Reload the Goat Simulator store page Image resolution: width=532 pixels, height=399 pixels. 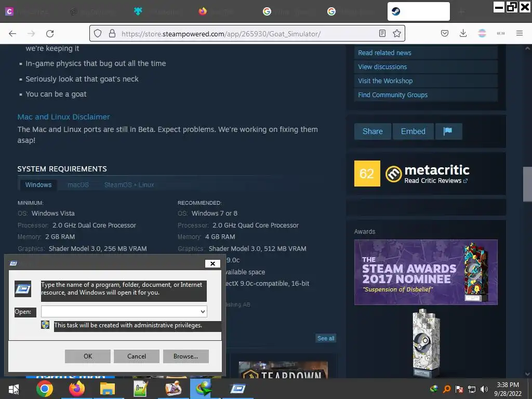(x=50, y=34)
